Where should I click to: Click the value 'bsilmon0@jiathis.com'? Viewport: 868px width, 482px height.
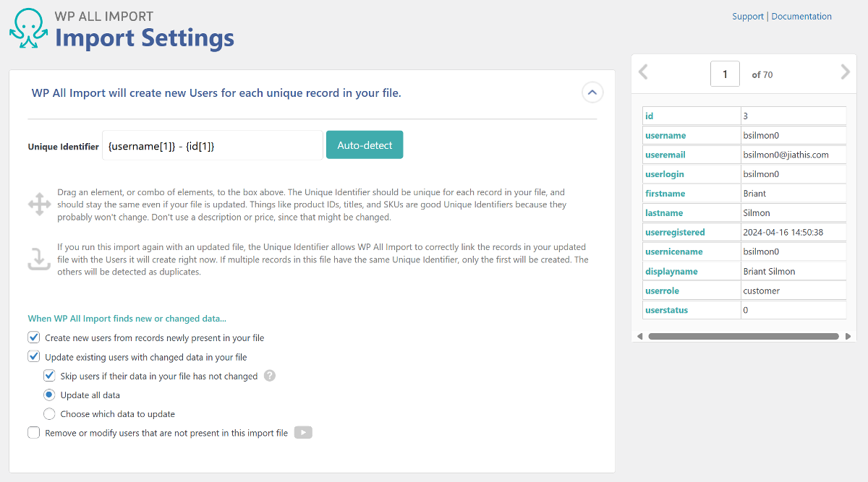(786, 155)
